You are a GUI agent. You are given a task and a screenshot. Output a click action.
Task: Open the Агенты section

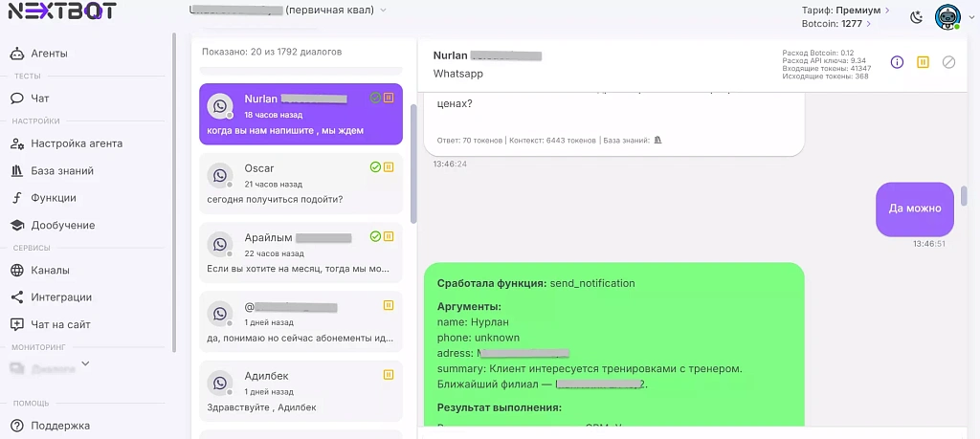click(48, 54)
